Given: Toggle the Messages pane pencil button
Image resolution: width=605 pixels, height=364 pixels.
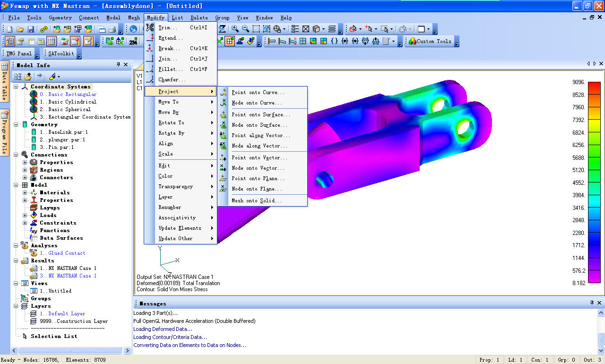Looking at the screenshot, I should tap(88, 42).
